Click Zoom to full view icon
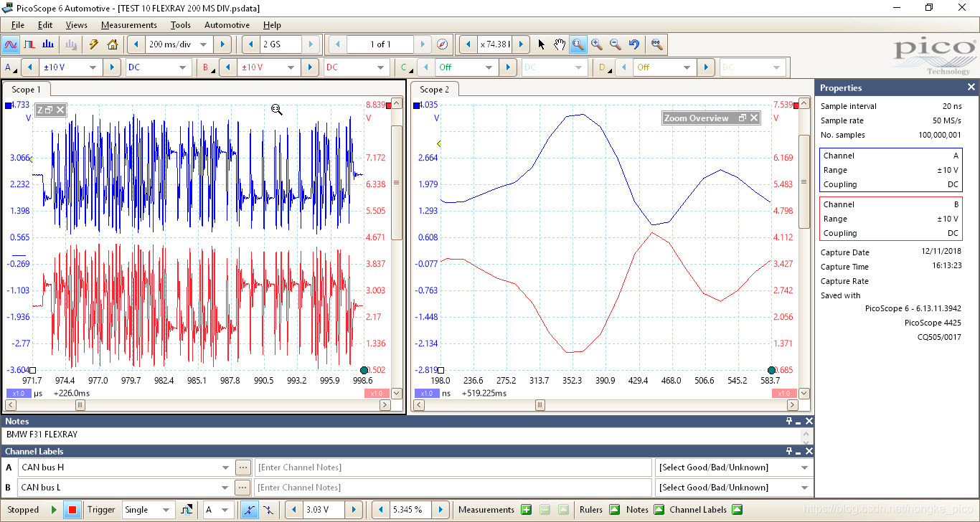Screen dimensions: 980x522 point(656,44)
